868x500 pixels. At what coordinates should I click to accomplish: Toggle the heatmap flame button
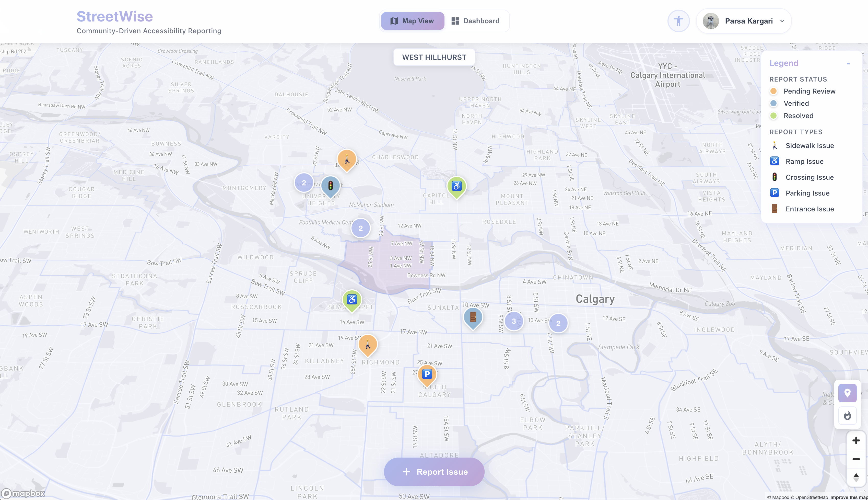[x=847, y=416]
